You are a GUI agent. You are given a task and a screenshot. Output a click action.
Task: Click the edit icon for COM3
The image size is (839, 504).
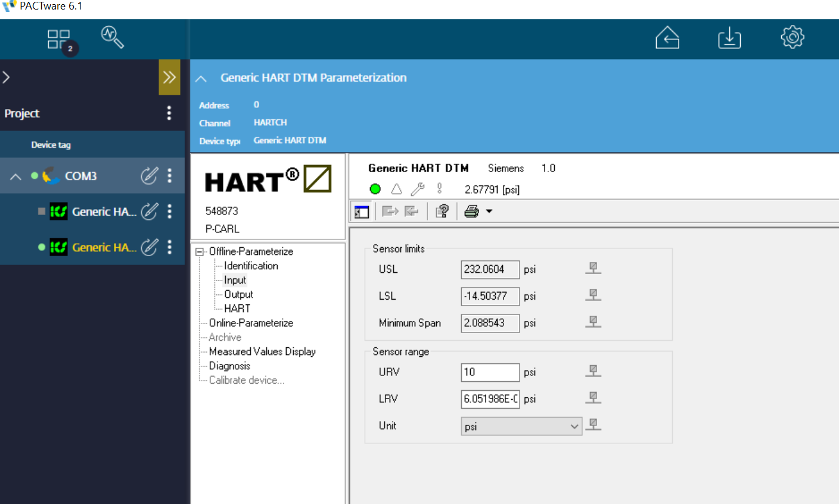pos(149,175)
